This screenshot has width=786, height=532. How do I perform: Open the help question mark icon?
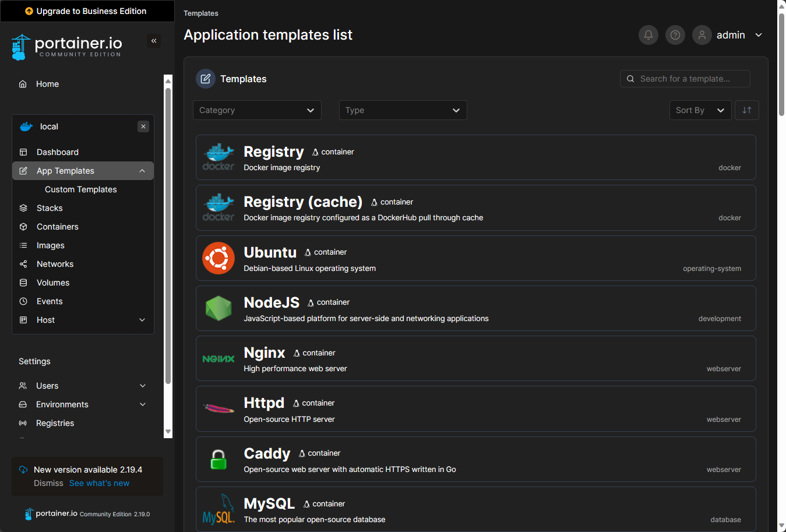click(x=675, y=35)
